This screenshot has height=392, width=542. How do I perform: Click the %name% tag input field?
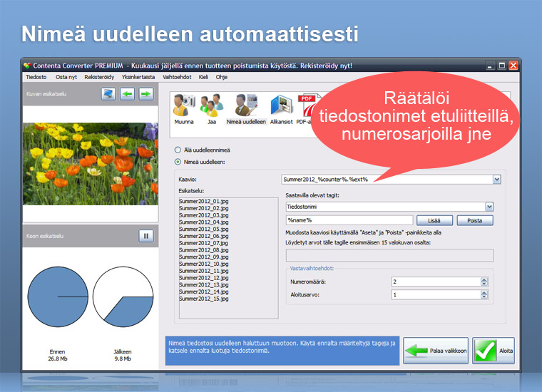coord(349,220)
